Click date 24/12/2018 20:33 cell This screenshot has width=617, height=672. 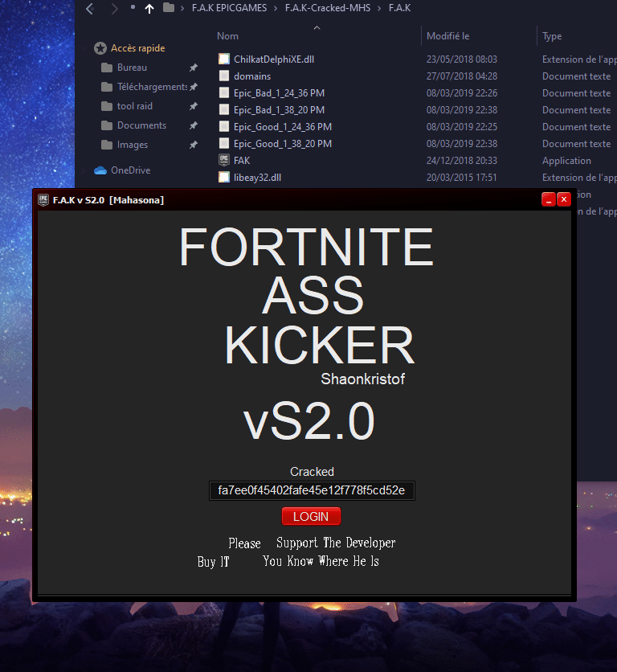tap(461, 161)
